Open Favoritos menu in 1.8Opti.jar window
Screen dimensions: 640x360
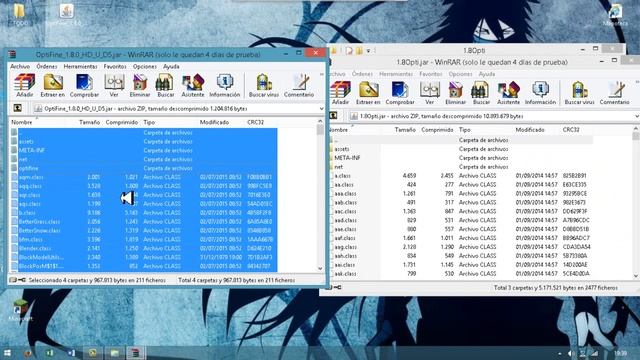point(431,74)
